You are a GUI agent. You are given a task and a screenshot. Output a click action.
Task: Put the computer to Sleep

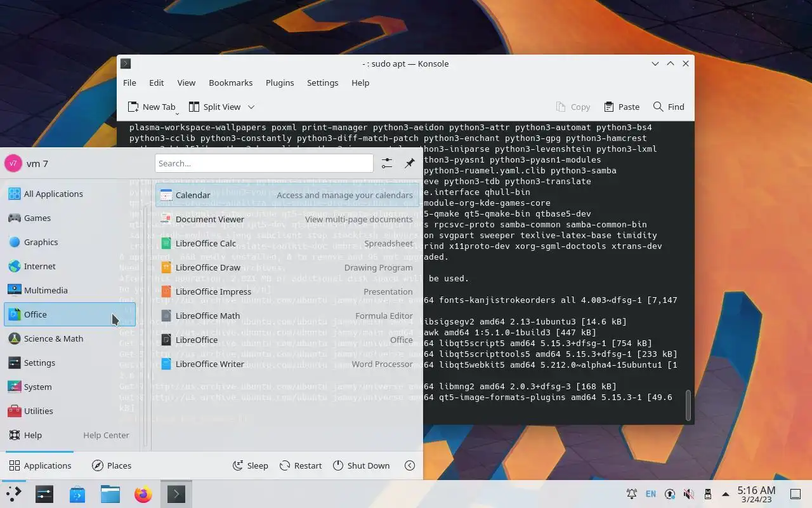(251, 465)
